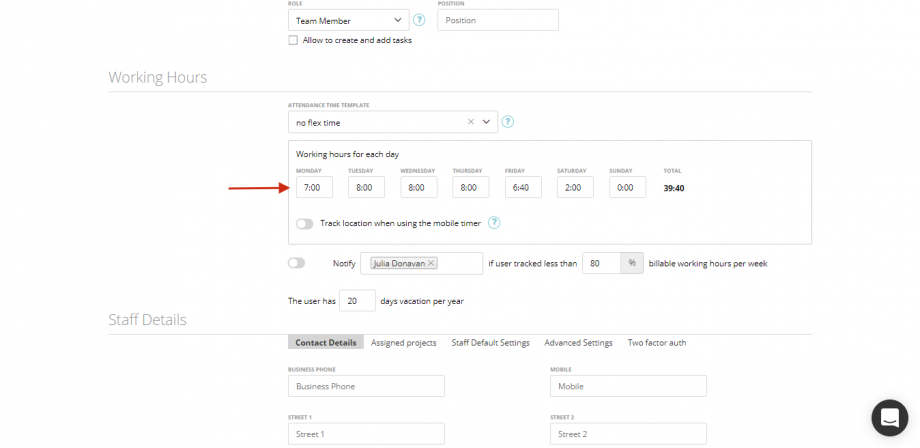Click the Business Phone input field
This screenshot has height=448, width=920.
pyautogui.click(x=366, y=386)
